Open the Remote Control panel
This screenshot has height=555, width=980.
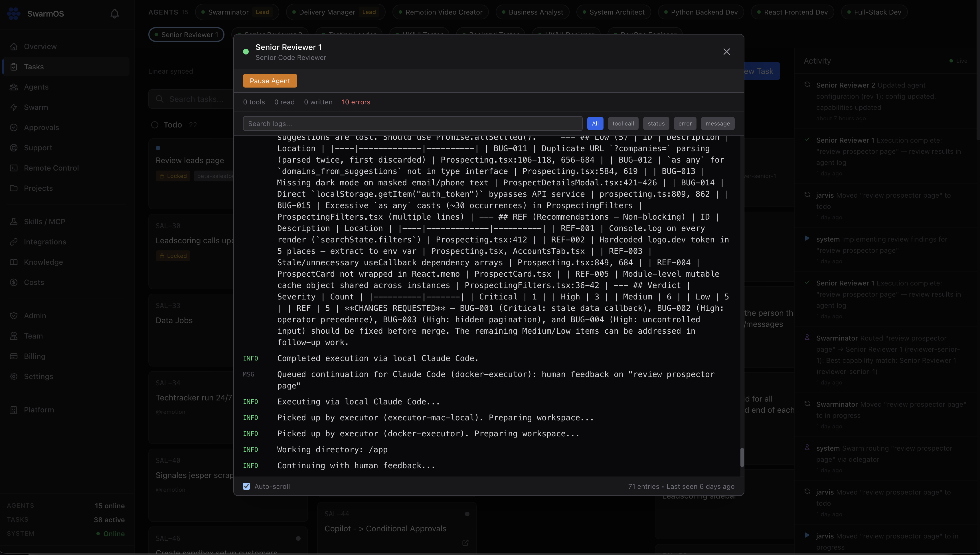51,168
